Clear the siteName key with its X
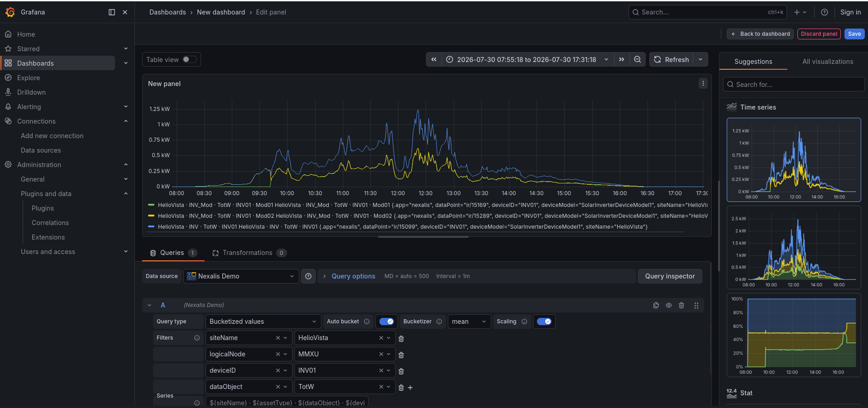The image size is (868, 408). [278, 338]
